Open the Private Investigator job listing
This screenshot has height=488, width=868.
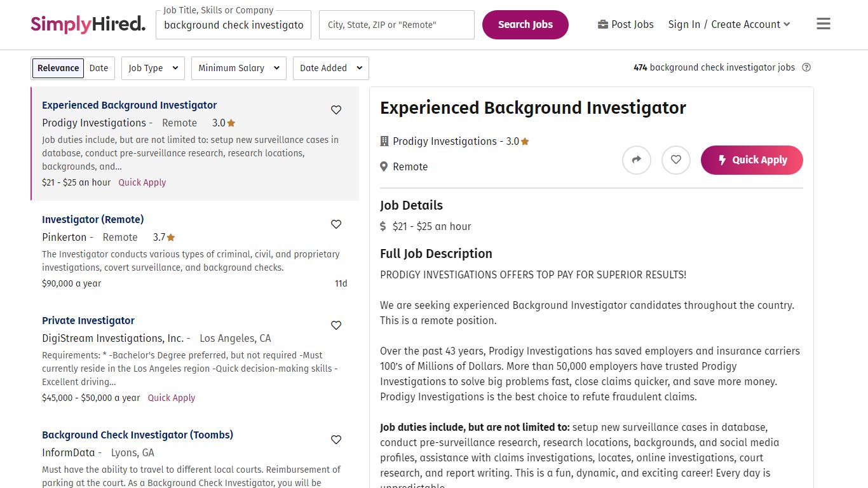88,320
